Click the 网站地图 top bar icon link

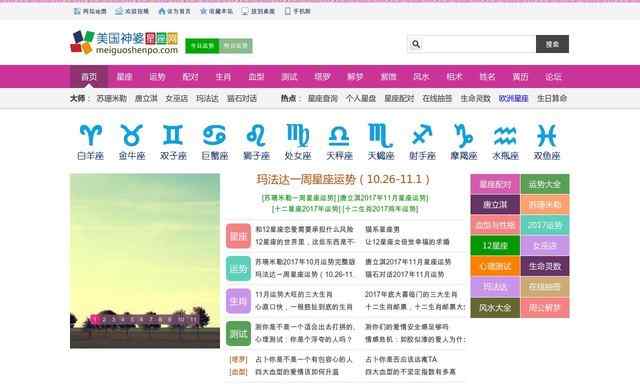pyautogui.click(x=90, y=11)
